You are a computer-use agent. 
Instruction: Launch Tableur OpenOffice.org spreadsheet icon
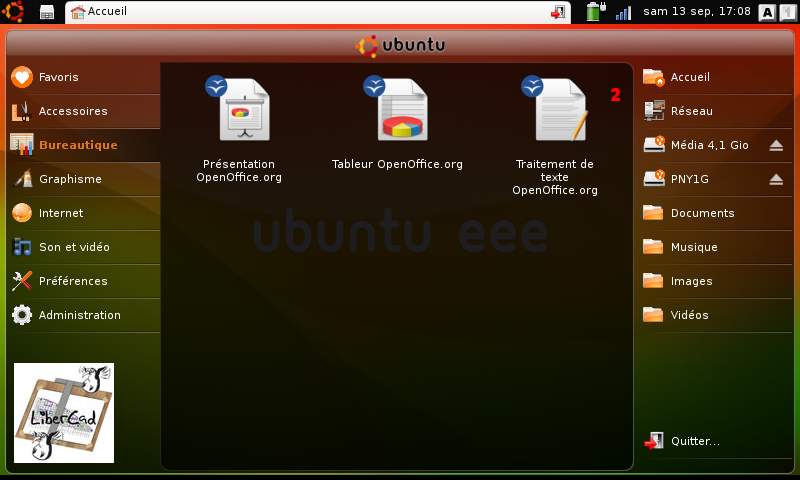pyautogui.click(x=396, y=108)
